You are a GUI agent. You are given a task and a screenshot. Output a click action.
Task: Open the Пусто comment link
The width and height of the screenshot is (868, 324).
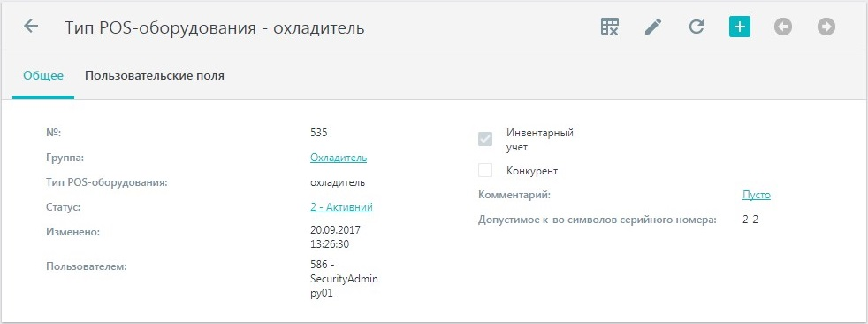click(x=756, y=195)
